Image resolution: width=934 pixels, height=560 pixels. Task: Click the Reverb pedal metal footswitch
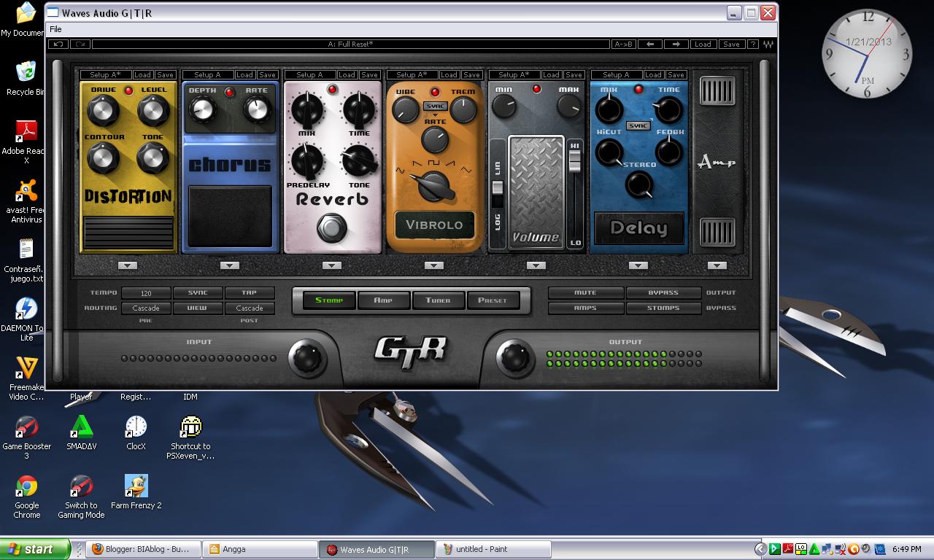coord(332,228)
